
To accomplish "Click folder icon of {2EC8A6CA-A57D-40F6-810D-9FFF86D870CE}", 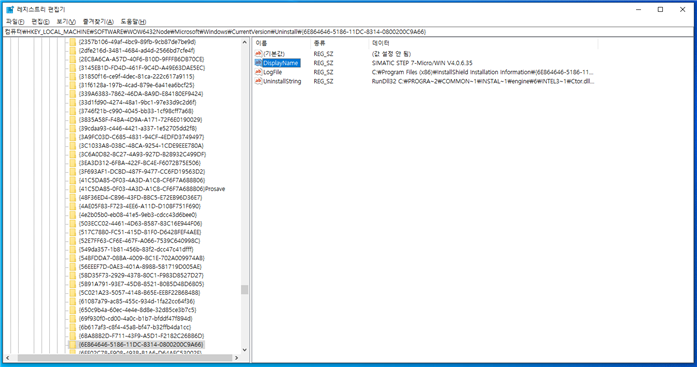I will pos(72,59).
